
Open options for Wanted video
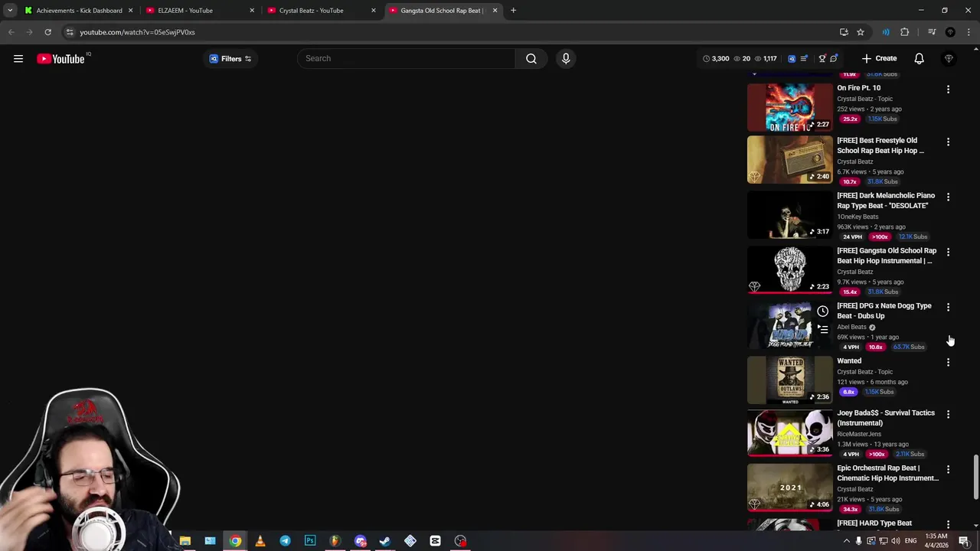[948, 363]
